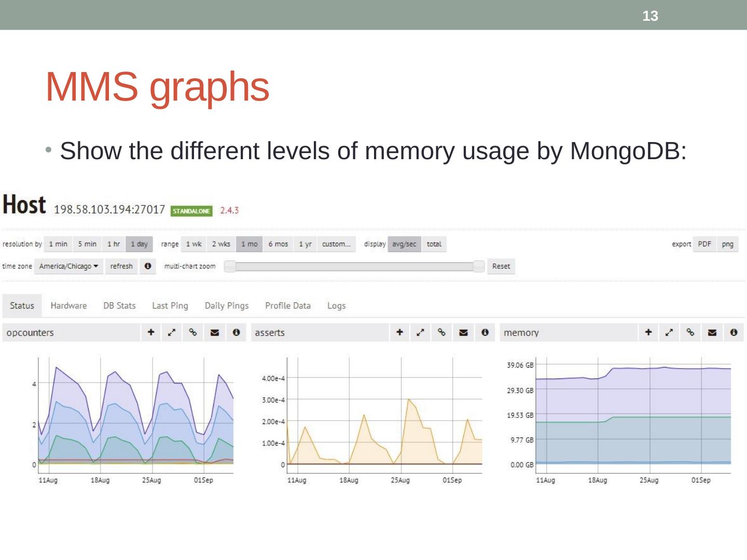
Task: Switch to the Profile Data tab
Action: pos(288,306)
